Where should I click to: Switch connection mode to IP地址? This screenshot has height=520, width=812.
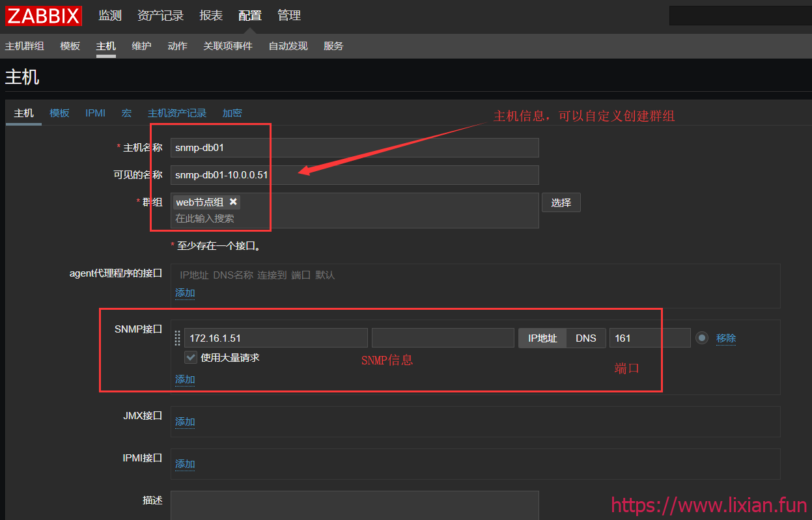click(542, 338)
